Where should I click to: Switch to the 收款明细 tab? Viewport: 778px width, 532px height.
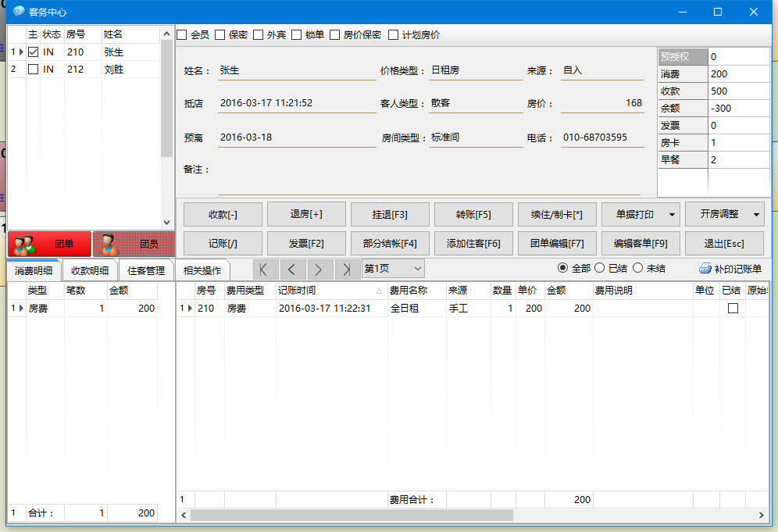(90, 271)
